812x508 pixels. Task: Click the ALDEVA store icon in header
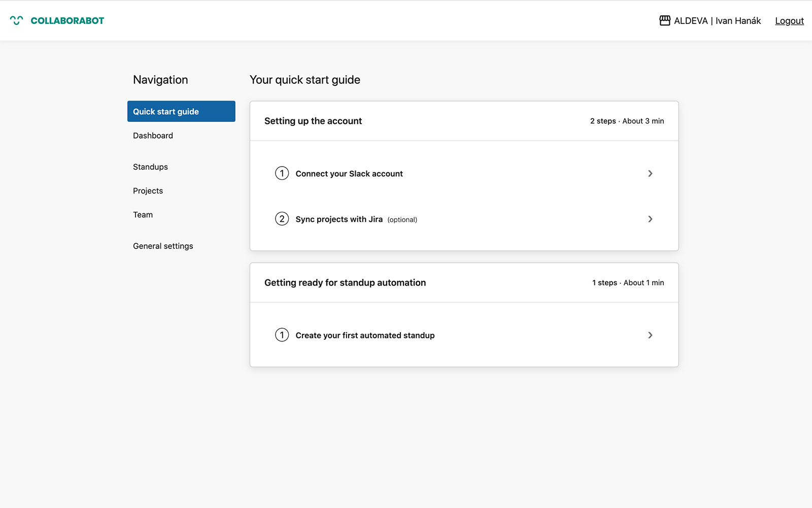[x=665, y=20]
